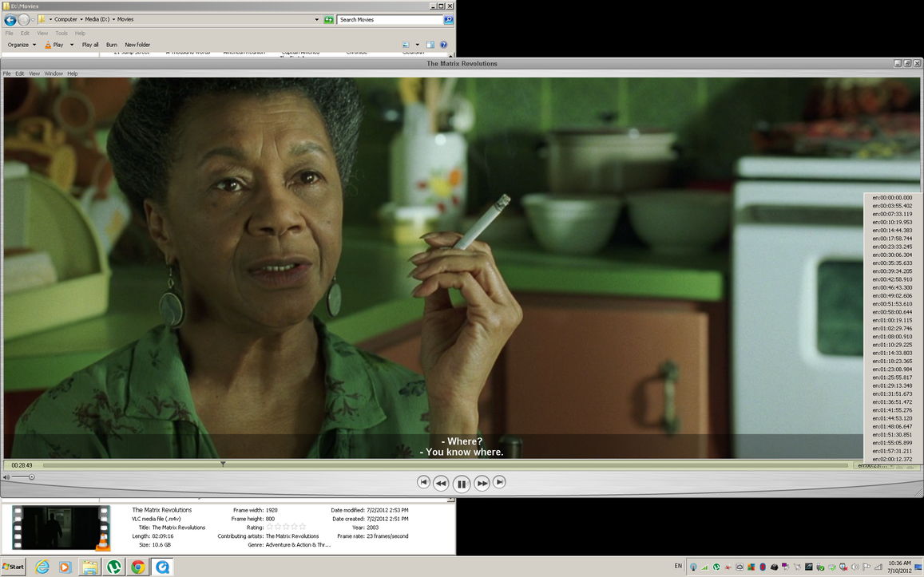Toggle the preview pane button
Image resolution: width=924 pixels, height=577 pixels.
430,45
